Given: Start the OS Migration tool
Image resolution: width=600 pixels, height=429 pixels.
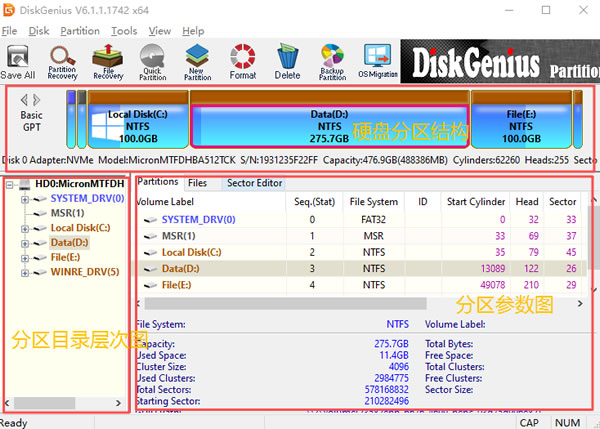Looking at the screenshot, I should (377, 60).
